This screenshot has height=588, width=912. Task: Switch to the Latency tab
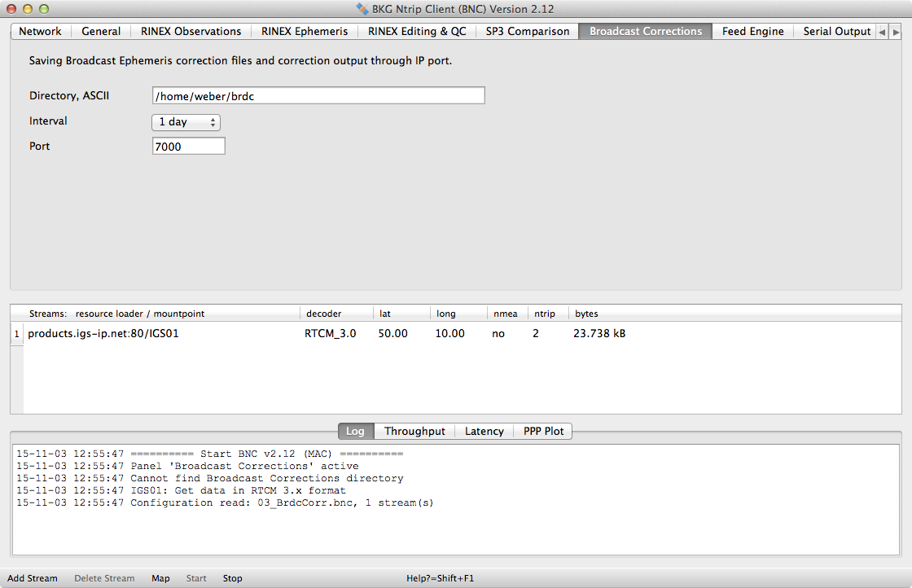pos(484,432)
